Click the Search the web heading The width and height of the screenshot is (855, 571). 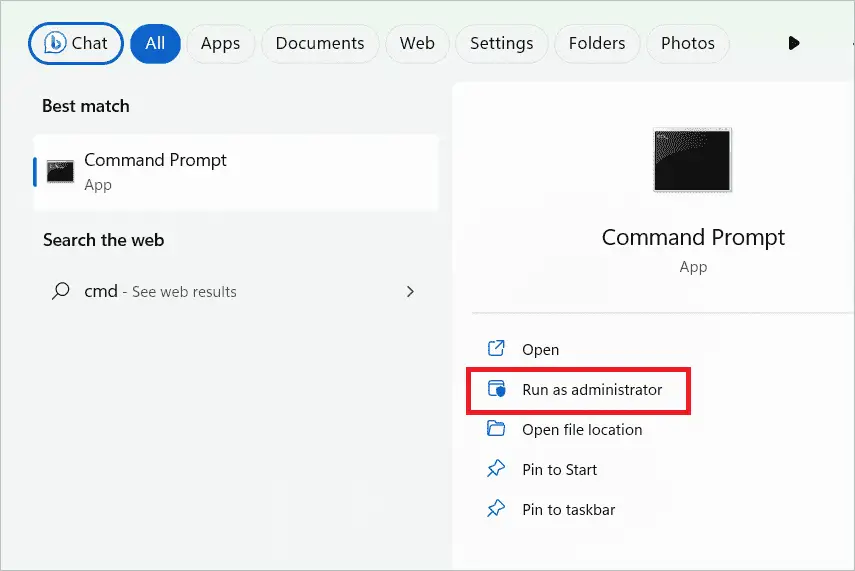click(x=104, y=240)
